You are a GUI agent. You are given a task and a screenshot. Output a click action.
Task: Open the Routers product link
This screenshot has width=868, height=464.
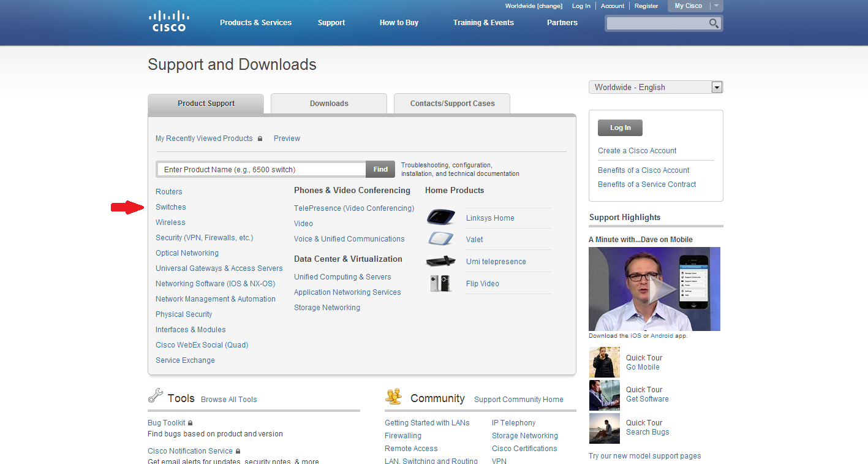(168, 192)
